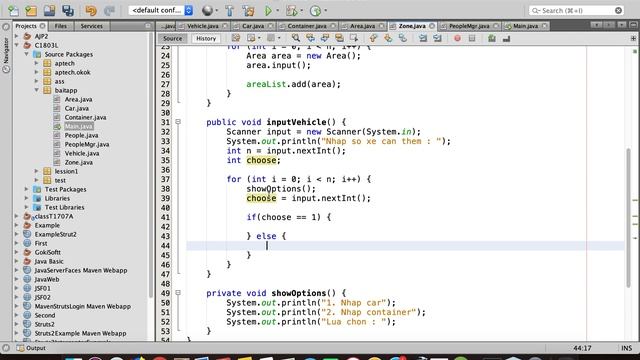Collapse the baitapp package
This screenshot has height=360, width=640.
coord(37,90)
